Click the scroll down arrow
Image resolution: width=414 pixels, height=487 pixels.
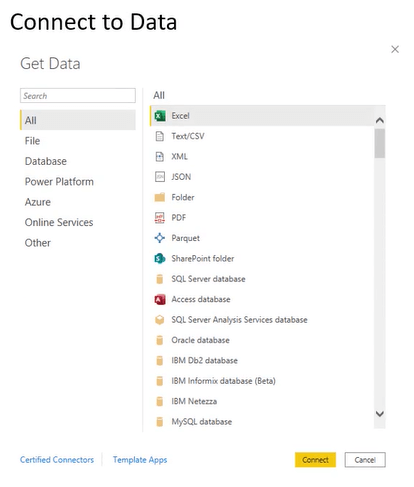pos(380,414)
